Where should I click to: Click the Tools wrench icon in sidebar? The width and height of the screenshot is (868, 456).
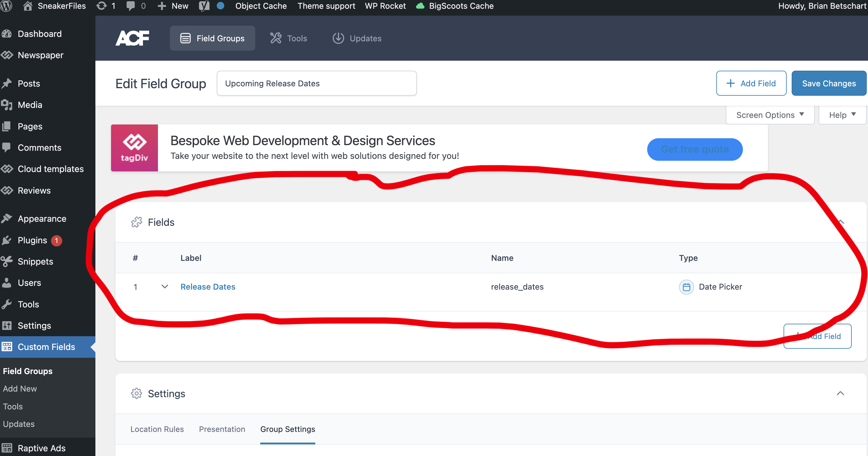[7, 304]
